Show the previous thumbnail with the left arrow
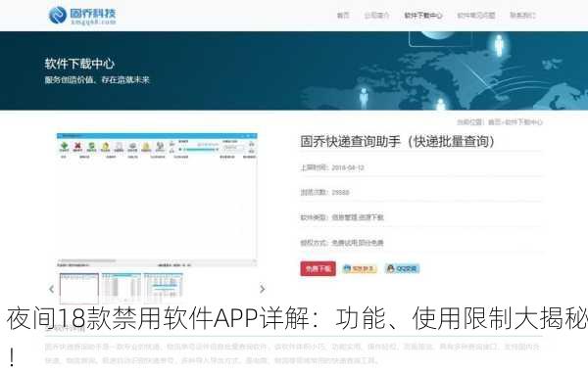 click(52, 289)
